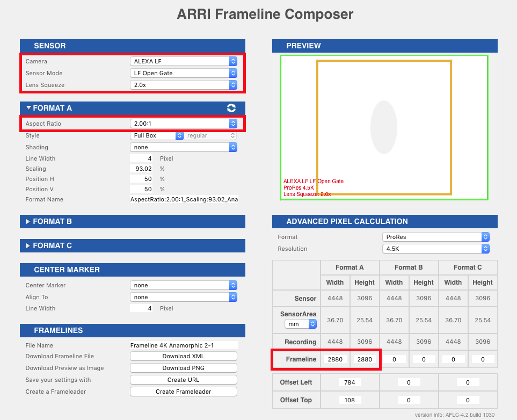Click the Format A Offset Top field
The width and height of the screenshot is (517, 420).
tap(350, 400)
